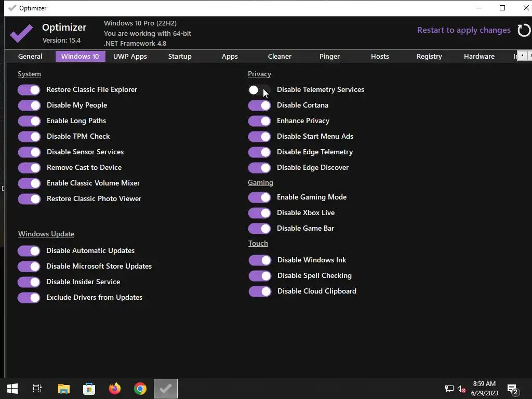Click the .NET Framework 4.8 text
This screenshot has height=399, width=532.
(135, 44)
